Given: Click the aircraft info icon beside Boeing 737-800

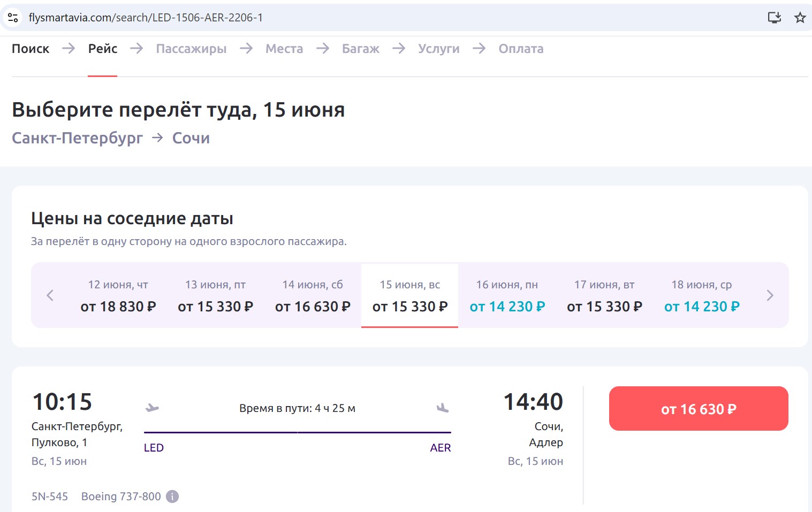Looking at the screenshot, I should point(172,496).
